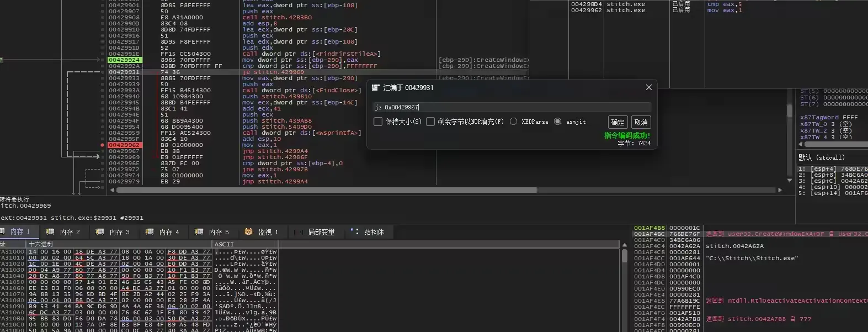Click stack comment stitch.0042A62A
This screenshot has height=332, width=868.
(x=734, y=246)
